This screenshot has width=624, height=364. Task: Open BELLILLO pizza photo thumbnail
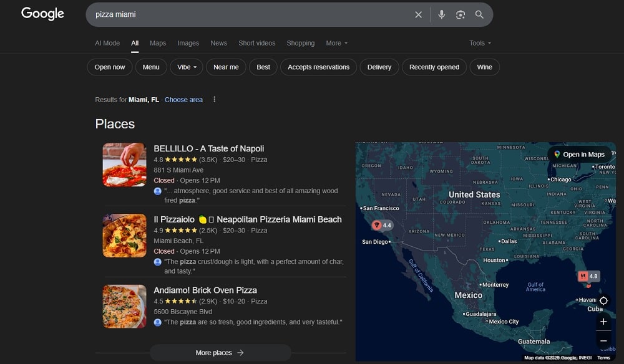(125, 165)
